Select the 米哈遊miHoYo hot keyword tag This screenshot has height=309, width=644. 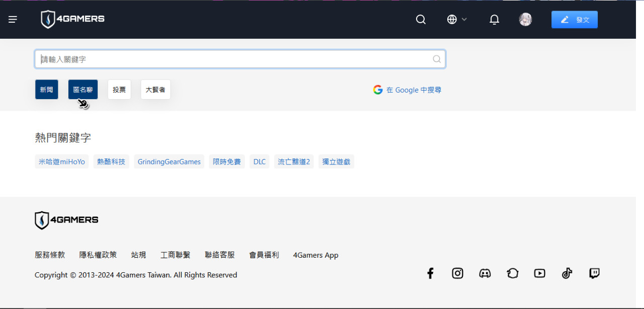pos(62,162)
